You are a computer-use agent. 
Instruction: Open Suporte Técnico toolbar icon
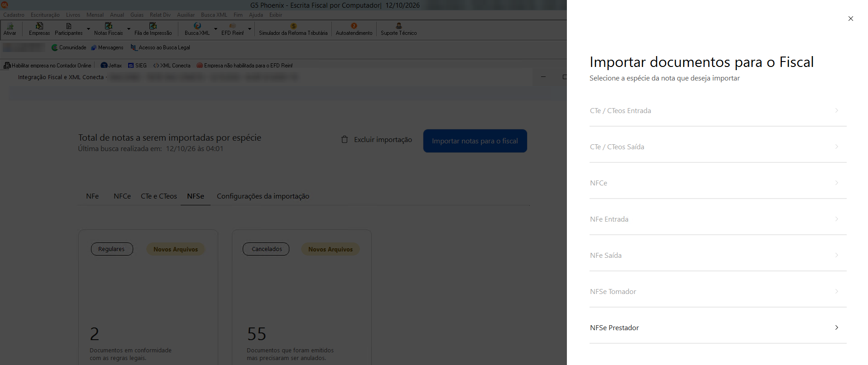[399, 29]
